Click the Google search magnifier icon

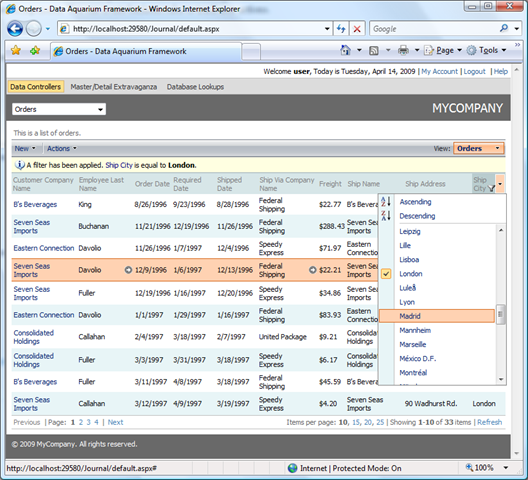point(504,29)
